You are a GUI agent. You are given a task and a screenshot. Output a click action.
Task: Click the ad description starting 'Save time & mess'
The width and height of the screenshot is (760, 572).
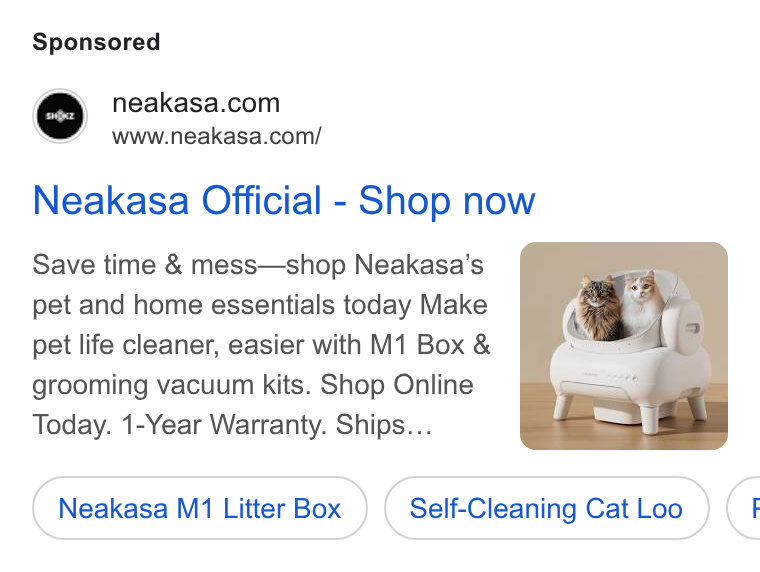pyautogui.click(x=262, y=345)
